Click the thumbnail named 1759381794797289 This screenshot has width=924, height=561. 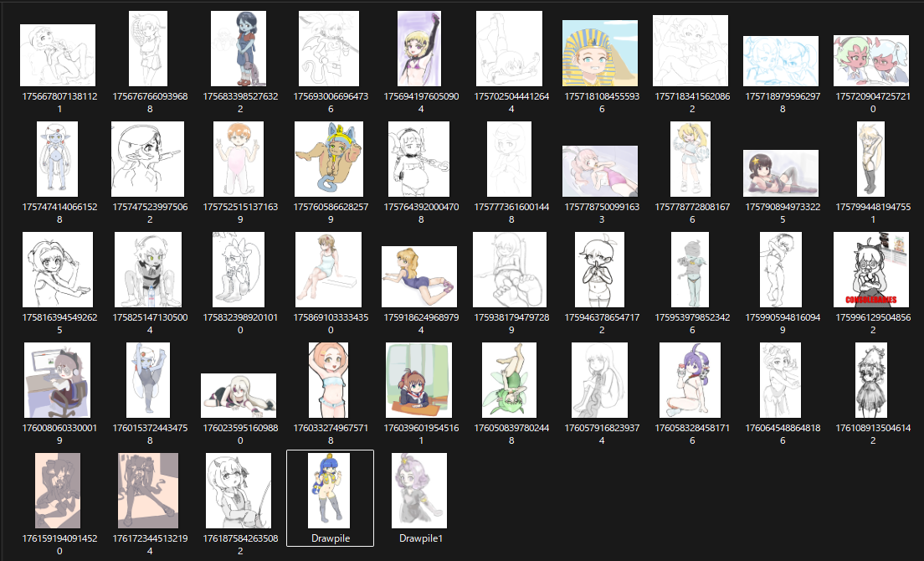click(510, 270)
